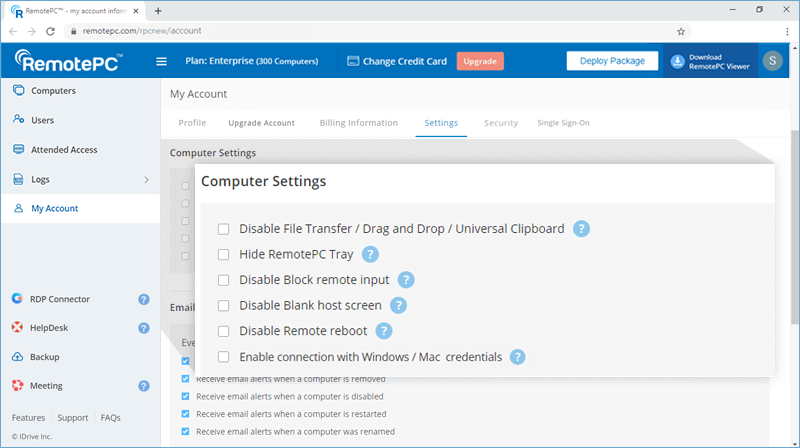Close the RemotePC browser tab

coord(136,11)
